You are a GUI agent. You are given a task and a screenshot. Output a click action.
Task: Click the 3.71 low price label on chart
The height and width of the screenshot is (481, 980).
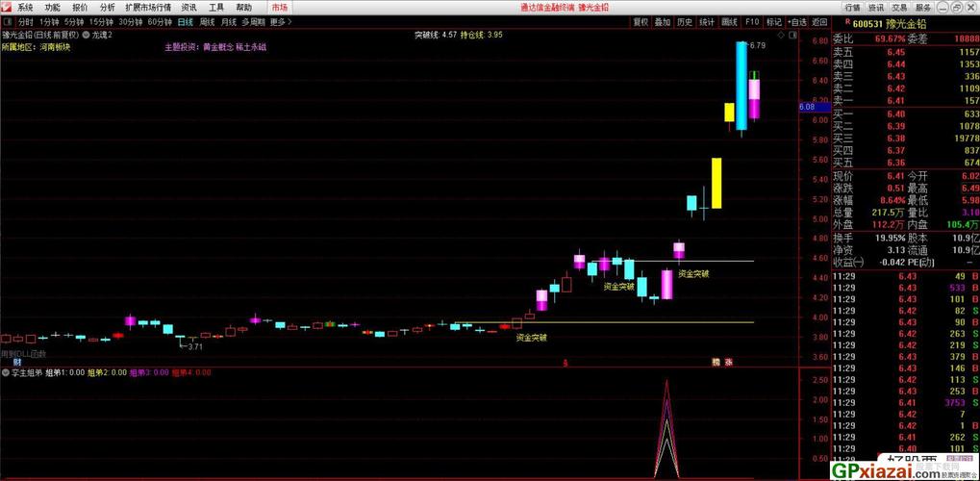click(195, 346)
